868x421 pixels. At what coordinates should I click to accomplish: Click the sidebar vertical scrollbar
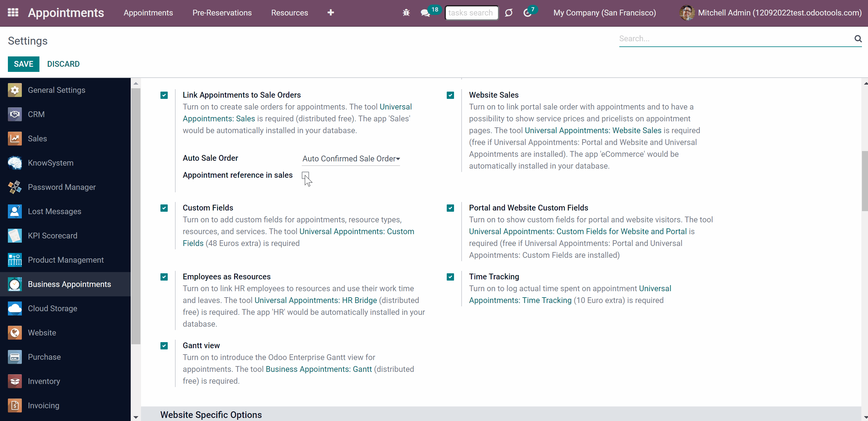click(136, 216)
